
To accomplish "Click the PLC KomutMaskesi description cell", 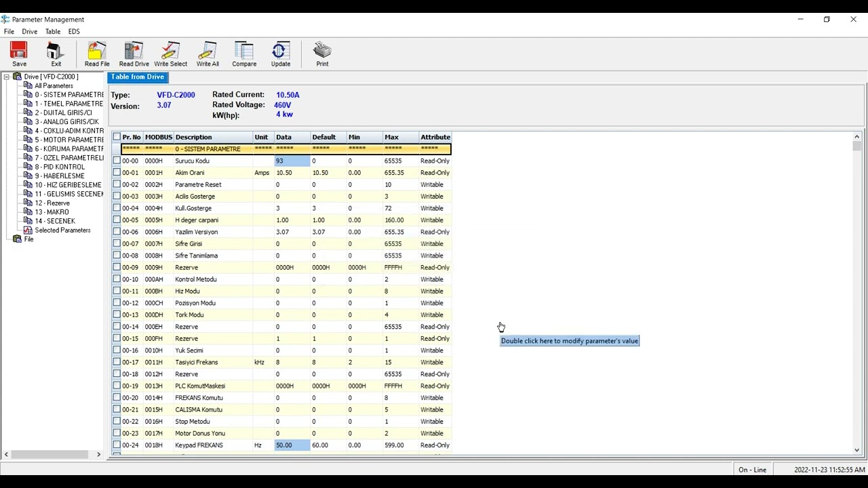I will click(213, 386).
